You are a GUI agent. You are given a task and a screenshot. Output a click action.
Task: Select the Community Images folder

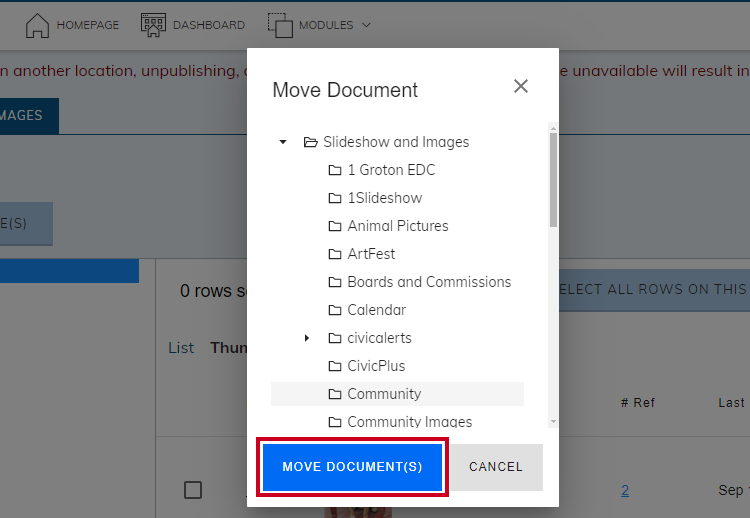[409, 422]
